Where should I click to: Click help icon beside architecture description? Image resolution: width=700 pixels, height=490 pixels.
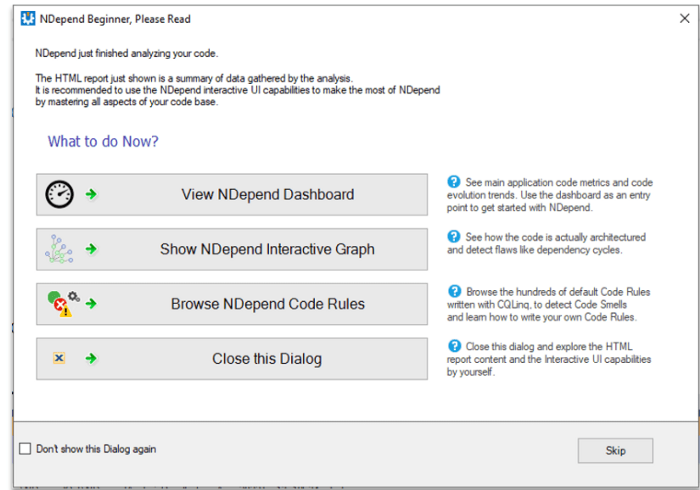454,237
